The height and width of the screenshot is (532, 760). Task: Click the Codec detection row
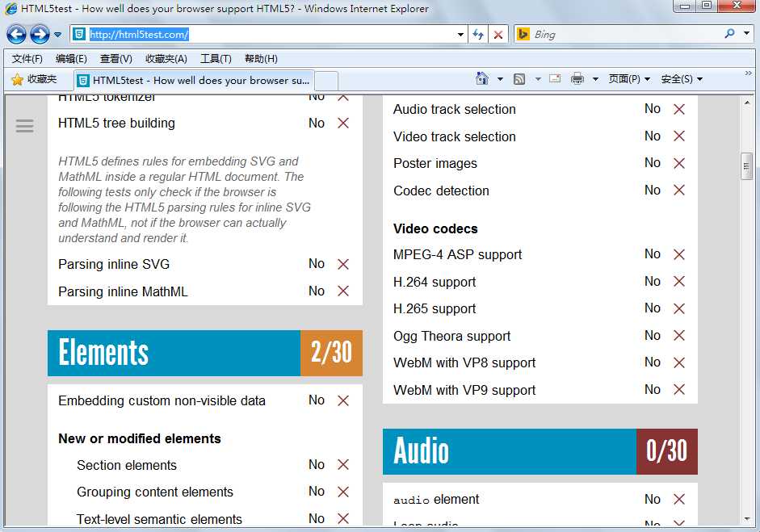[540, 191]
